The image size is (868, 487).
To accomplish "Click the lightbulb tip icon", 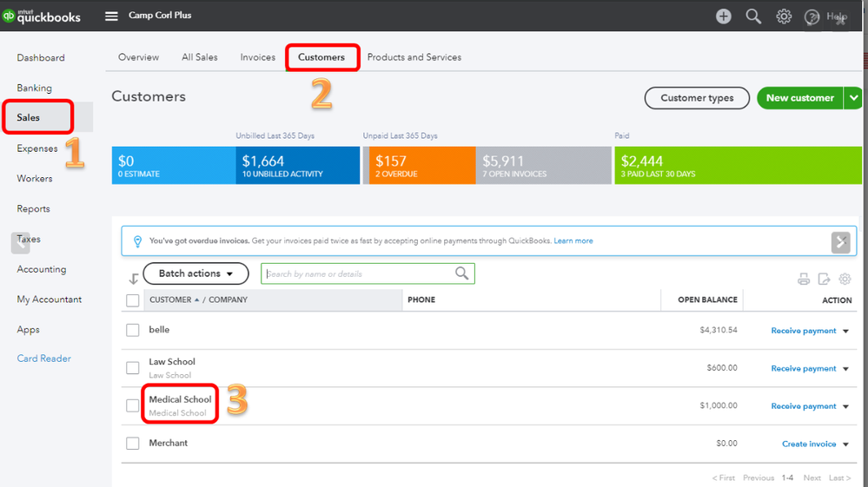I will tap(137, 241).
